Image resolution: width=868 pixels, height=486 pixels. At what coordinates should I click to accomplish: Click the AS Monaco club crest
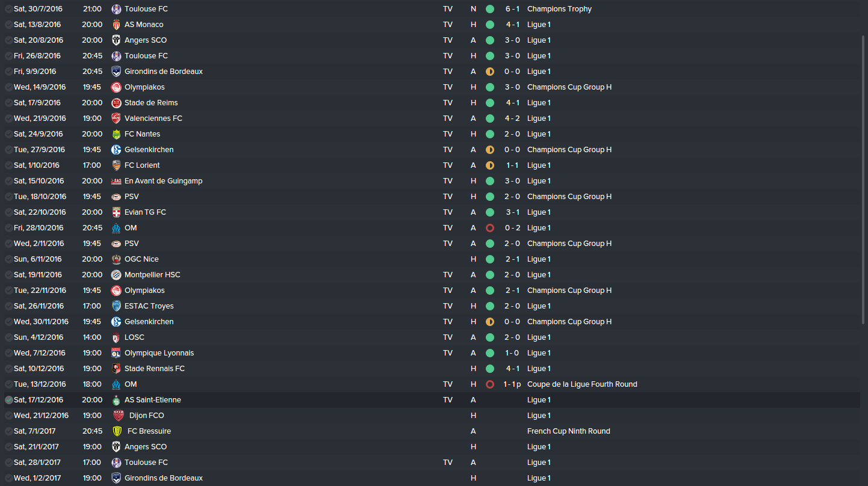[x=116, y=25]
